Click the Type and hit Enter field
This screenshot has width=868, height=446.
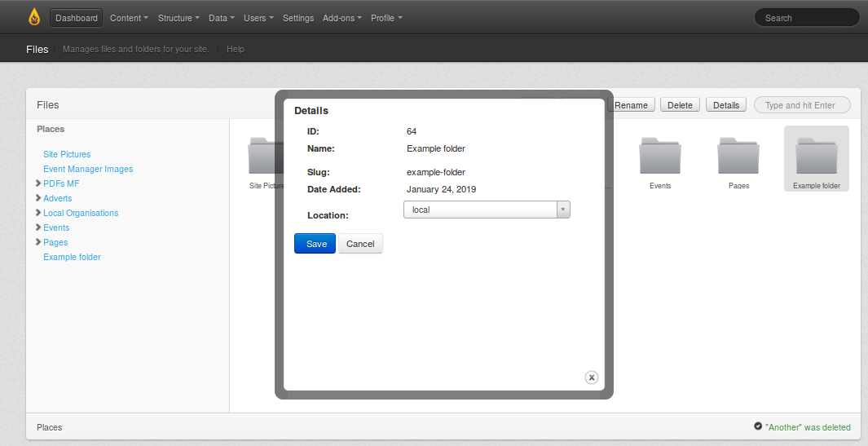[x=802, y=105]
